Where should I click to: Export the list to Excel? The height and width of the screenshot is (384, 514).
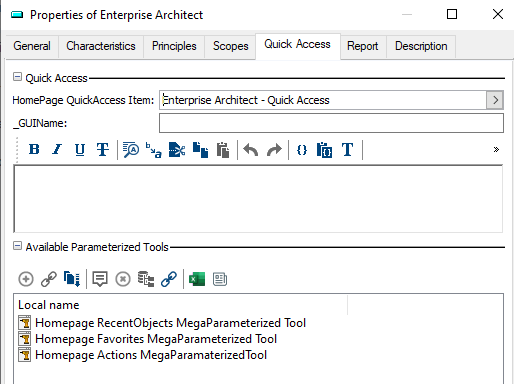(197, 279)
